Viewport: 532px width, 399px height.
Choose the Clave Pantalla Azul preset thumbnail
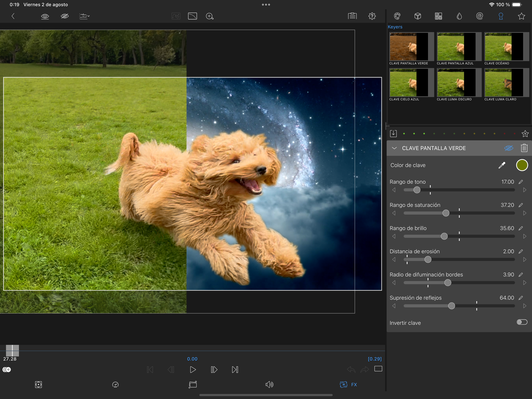tap(459, 47)
